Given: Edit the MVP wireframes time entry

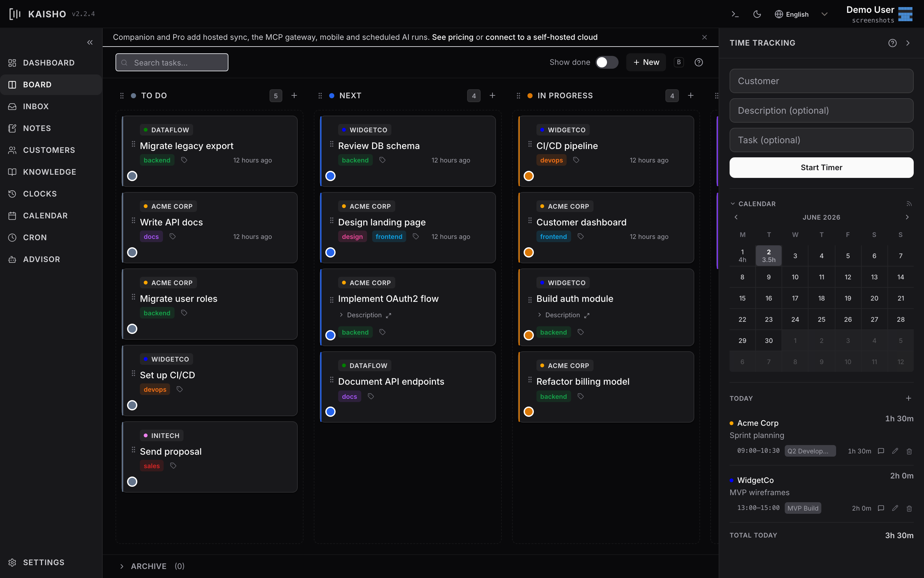Looking at the screenshot, I should point(895,508).
